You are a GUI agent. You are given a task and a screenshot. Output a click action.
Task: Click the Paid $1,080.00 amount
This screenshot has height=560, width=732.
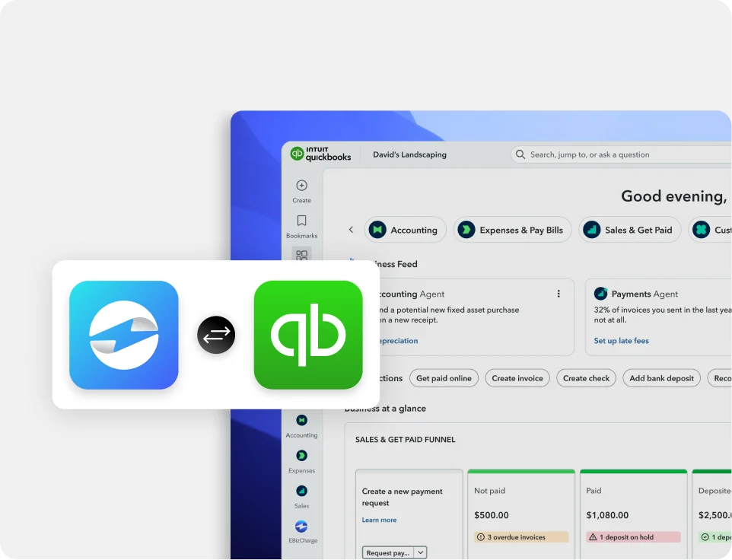pyautogui.click(x=607, y=515)
